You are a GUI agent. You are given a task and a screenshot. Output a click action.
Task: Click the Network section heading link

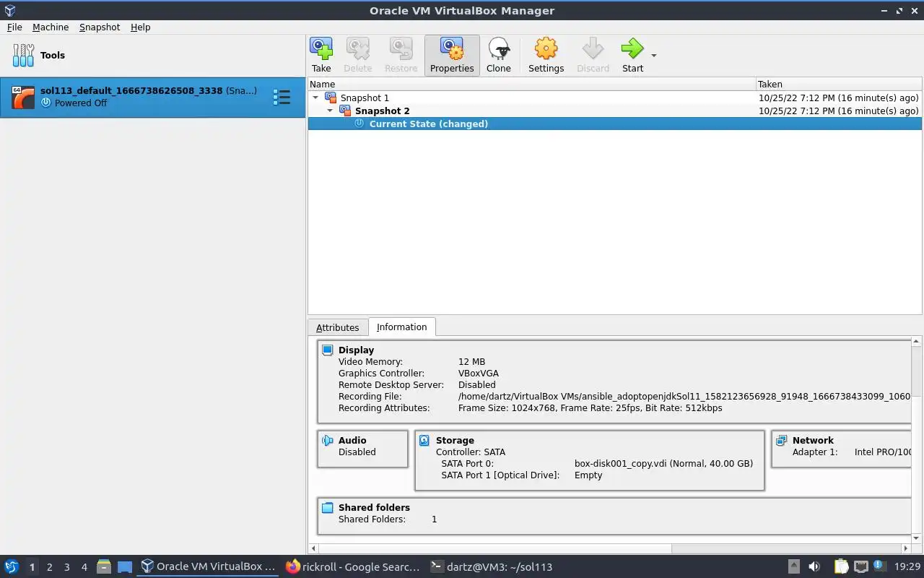[x=813, y=440]
